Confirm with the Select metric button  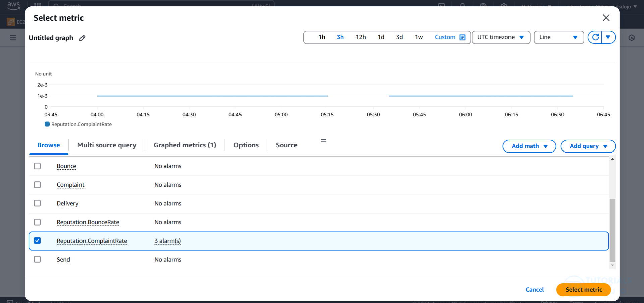584,290
